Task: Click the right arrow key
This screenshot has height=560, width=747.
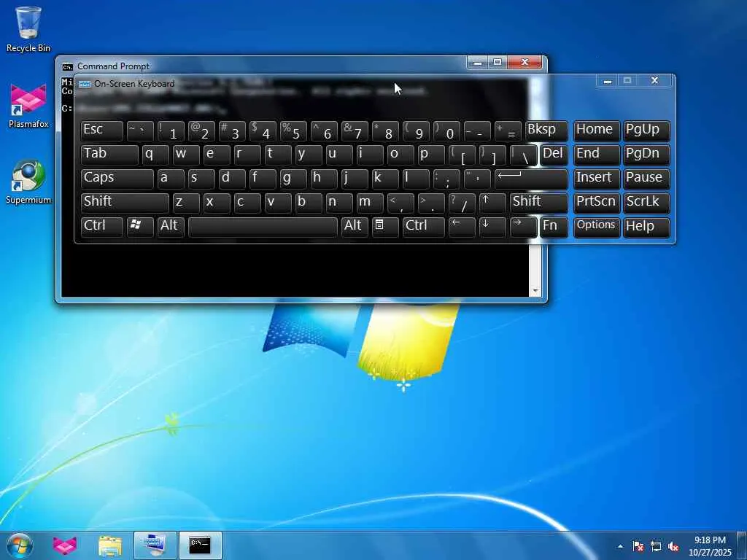Action: 522,227
